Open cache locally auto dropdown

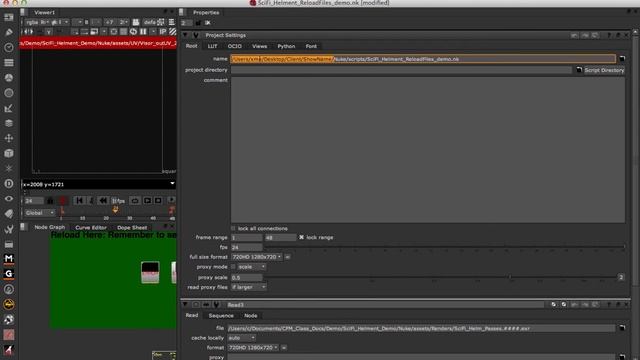pyautogui.click(x=242, y=338)
